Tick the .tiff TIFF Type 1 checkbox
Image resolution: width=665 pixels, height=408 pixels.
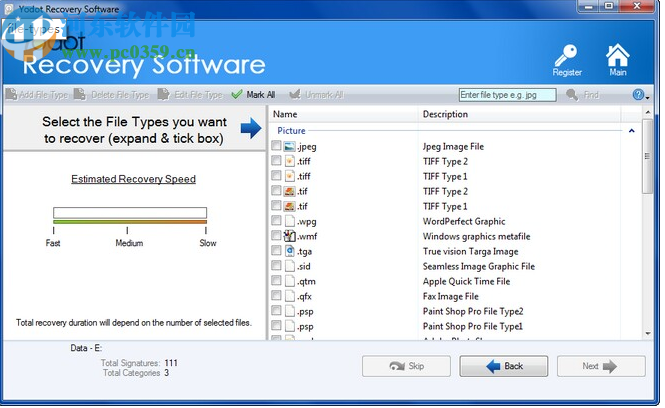tap(276, 175)
